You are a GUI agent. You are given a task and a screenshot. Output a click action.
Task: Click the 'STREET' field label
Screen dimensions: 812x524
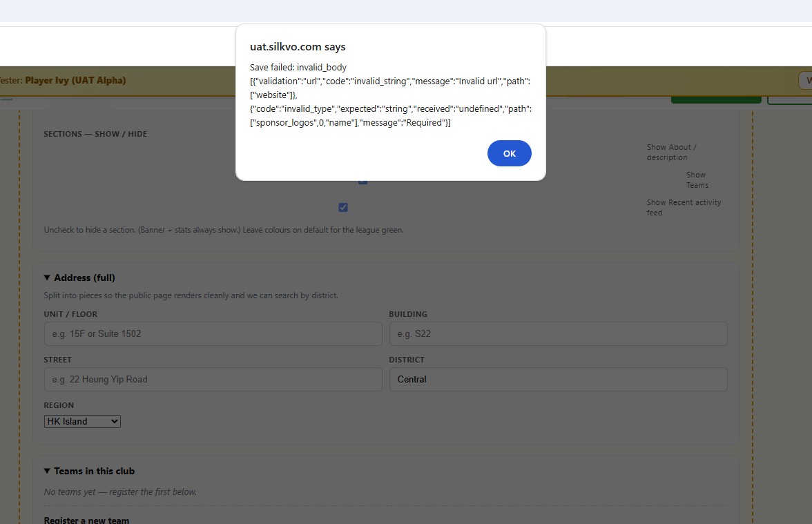click(x=57, y=360)
